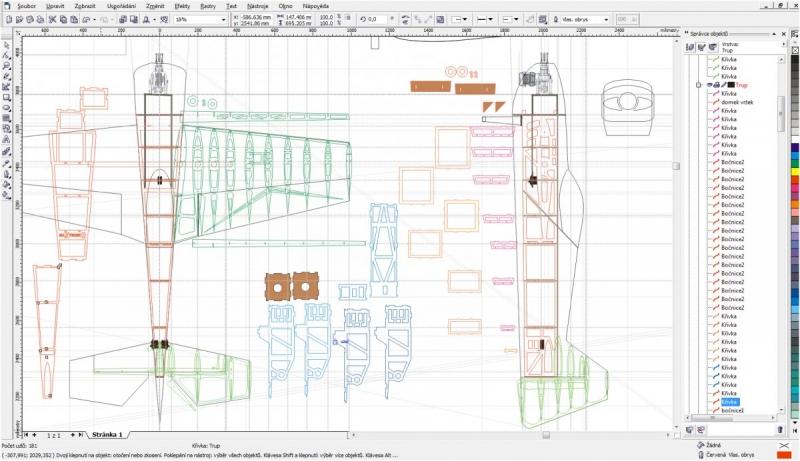Delete selected object with trash icon
The height and width of the screenshot is (461, 800).
(781, 429)
